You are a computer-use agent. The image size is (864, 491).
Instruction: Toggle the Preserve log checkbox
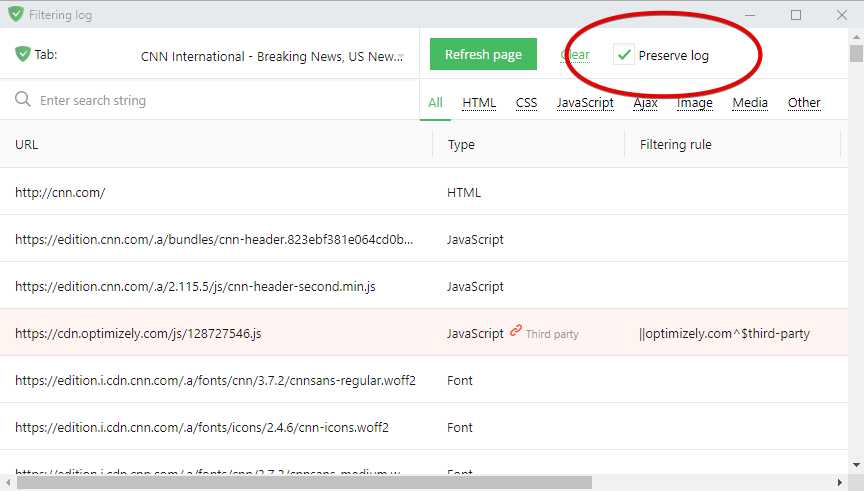tap(624, 55)
